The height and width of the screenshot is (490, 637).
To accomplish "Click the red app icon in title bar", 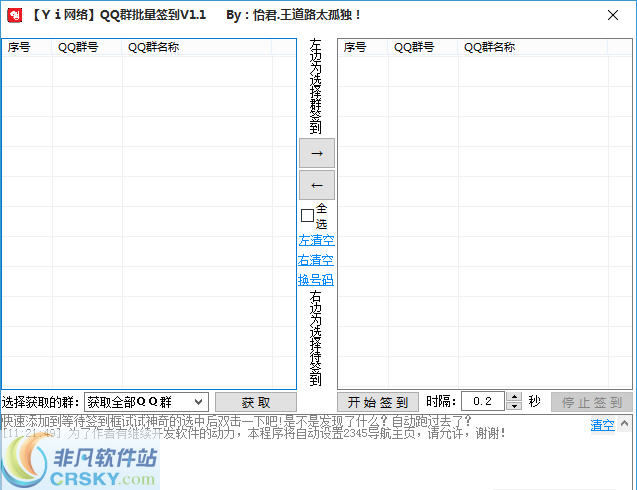I will pos(15,15).
